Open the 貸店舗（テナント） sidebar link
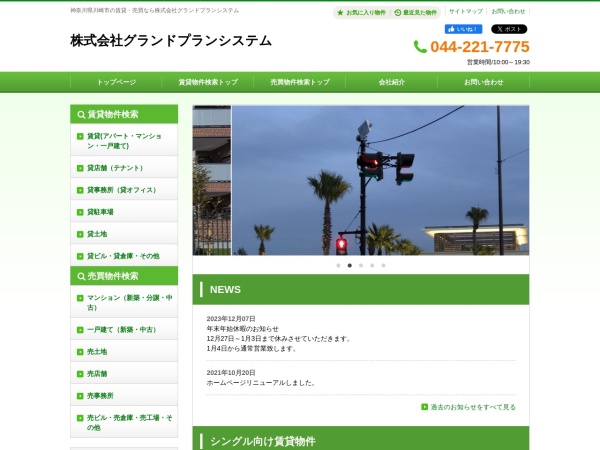This screenshot has height=450, width=600. click(124, 168)
